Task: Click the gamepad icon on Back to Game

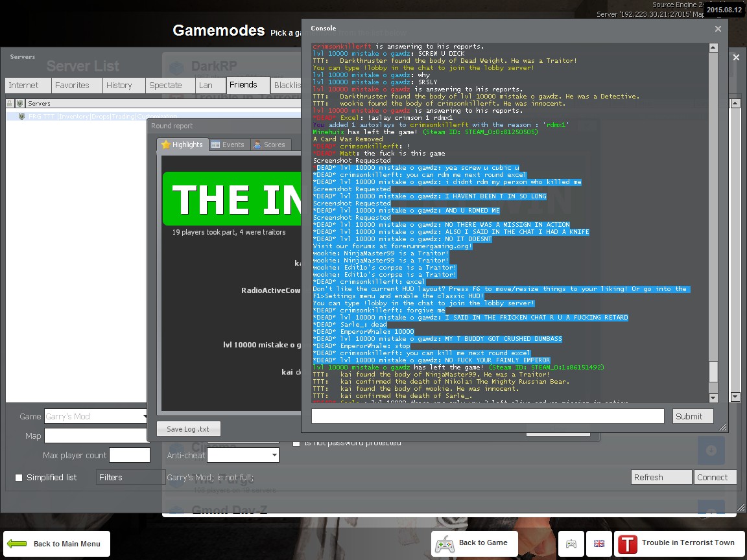Action: click(x=445, y=543)
